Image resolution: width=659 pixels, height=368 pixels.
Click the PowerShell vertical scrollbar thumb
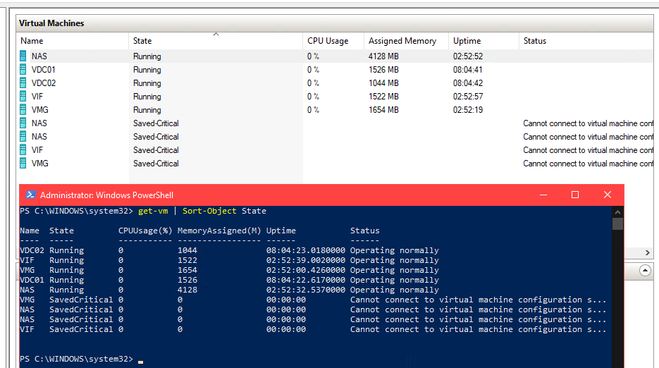(x=617, y=223)
